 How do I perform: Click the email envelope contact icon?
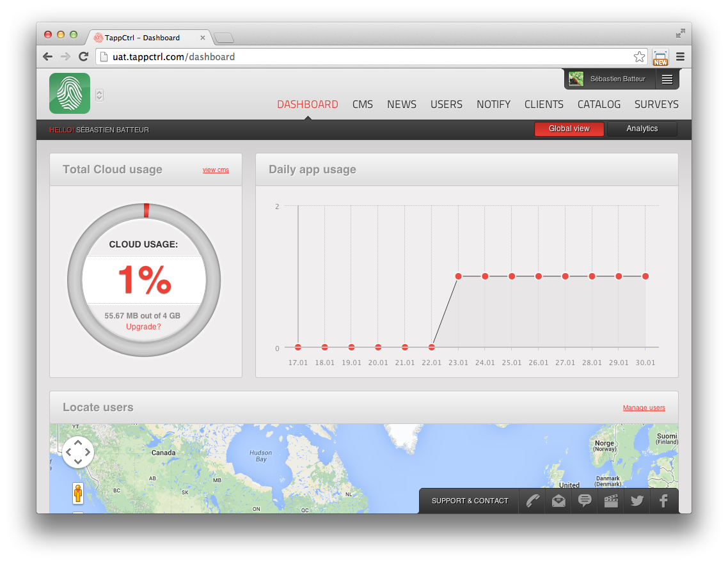click(x=558, y=501)
